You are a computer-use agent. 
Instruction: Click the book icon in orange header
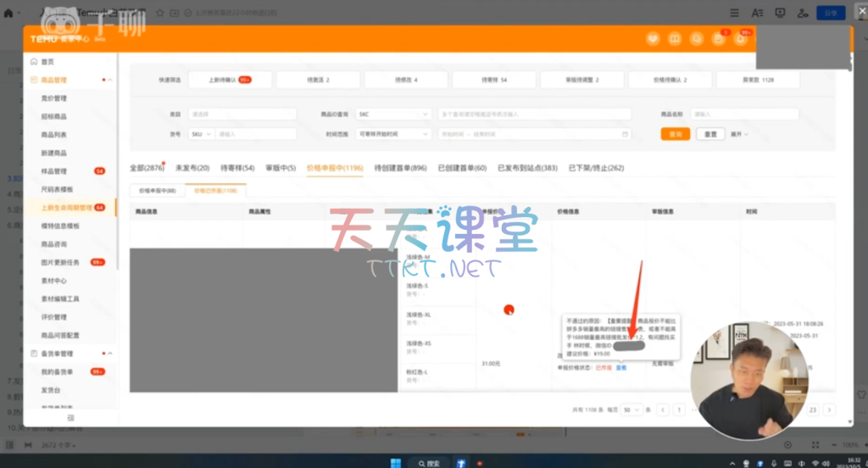(x=674, y=39)
